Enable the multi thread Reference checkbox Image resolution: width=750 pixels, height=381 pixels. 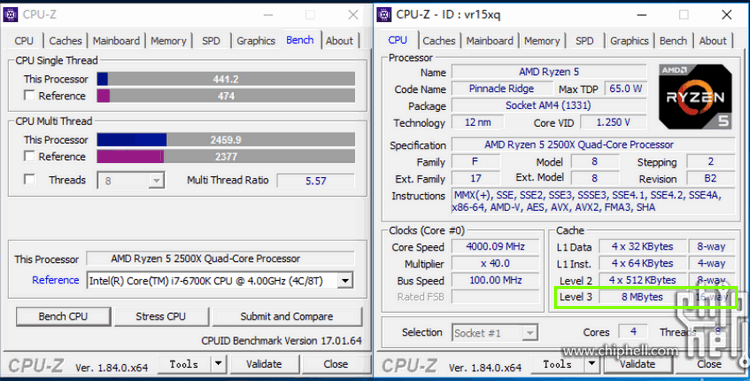(x=29, y=156)
